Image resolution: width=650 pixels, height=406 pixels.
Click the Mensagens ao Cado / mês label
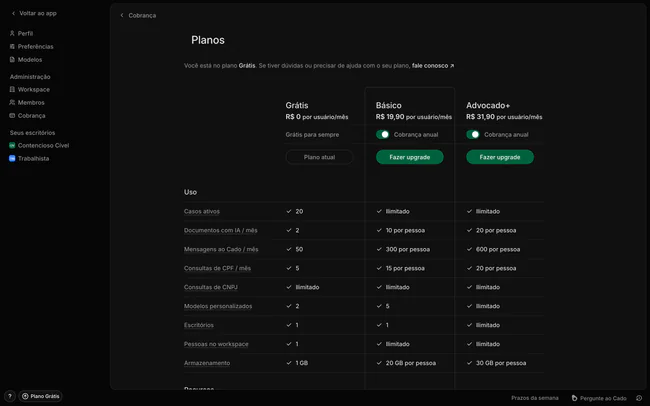click(221, 249)
